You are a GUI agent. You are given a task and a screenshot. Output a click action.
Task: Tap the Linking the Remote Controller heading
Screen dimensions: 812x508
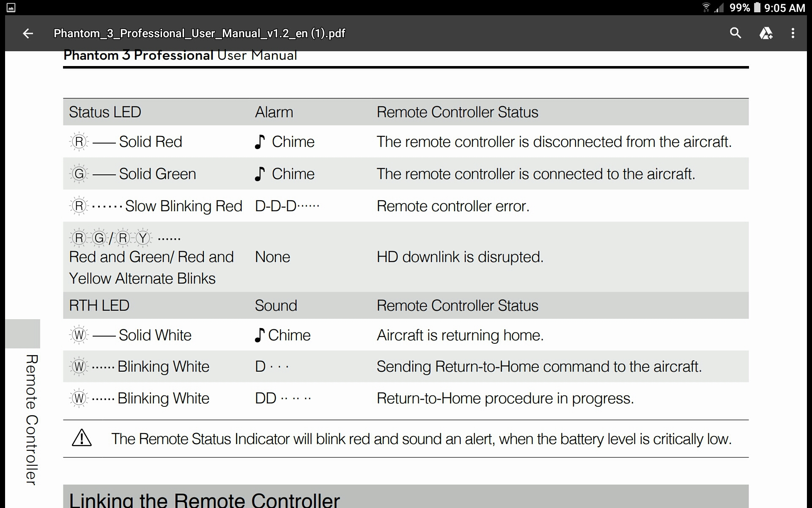coord(204,500)
